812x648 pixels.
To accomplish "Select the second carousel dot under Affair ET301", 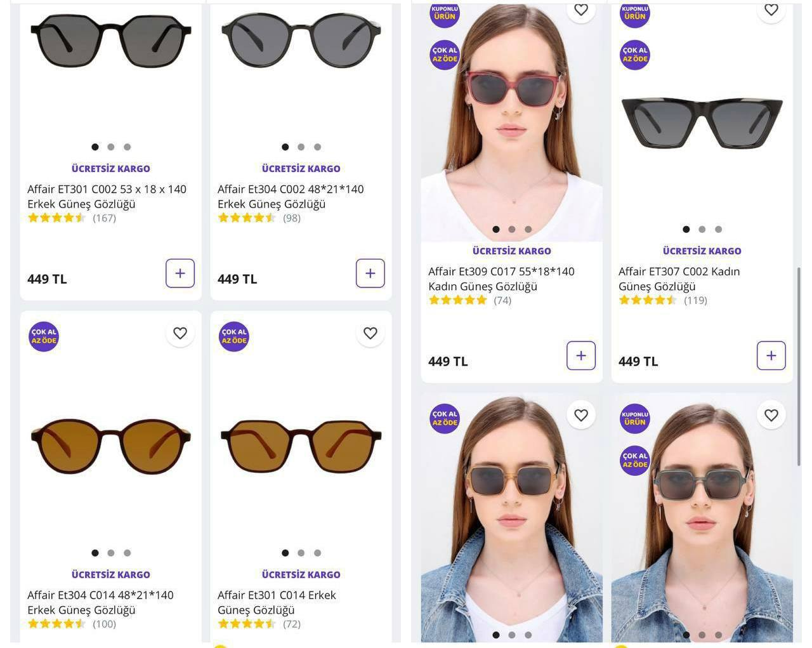I will (x=110, y=147).
